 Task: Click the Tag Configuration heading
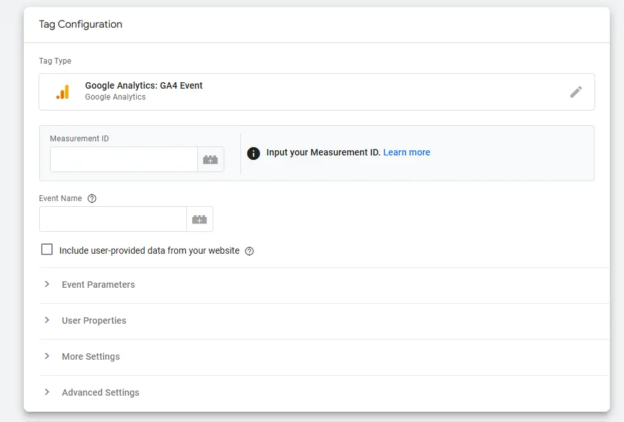(x=80, y=24)
